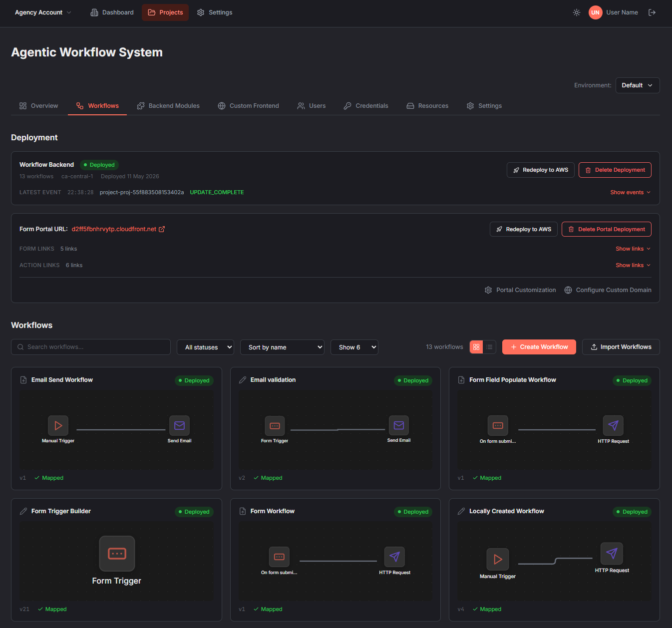Open the Form Trigger Builder card title
The height and width of the screenshot is (628, 672).
61,511
